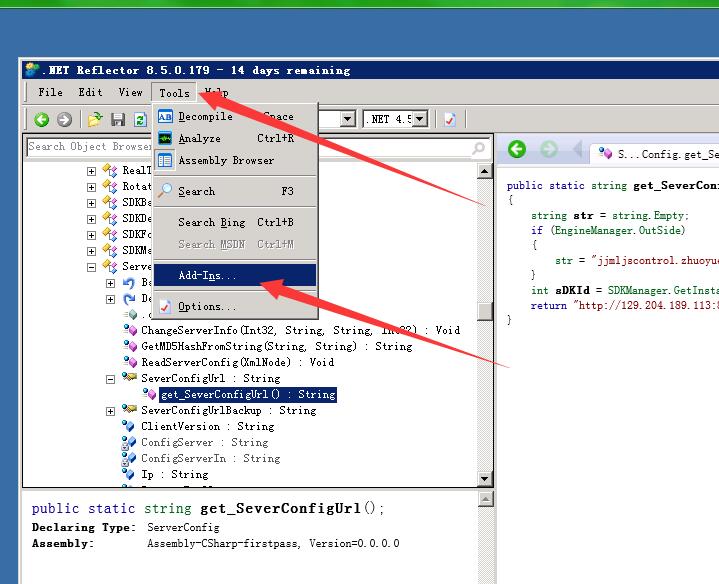
Task: Click the Refresh icon in the toolbar
Action: pyautogui.click(x=141, y=120)
